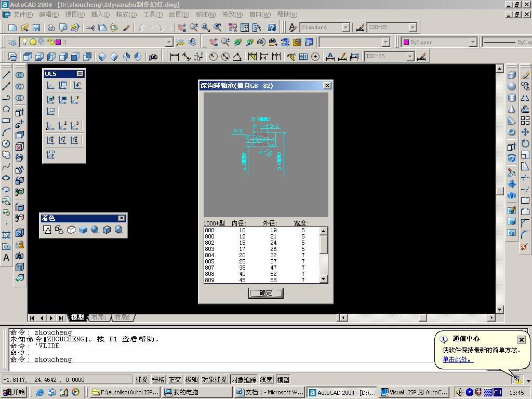Viewport: 532px width, 399px height.
Task: Open the layer list dropdown
Action: (x=169, y=42)
